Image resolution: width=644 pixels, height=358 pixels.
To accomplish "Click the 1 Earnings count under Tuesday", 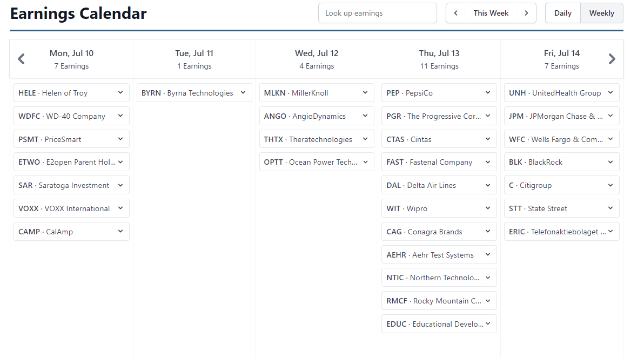I will tap(194, 66).
